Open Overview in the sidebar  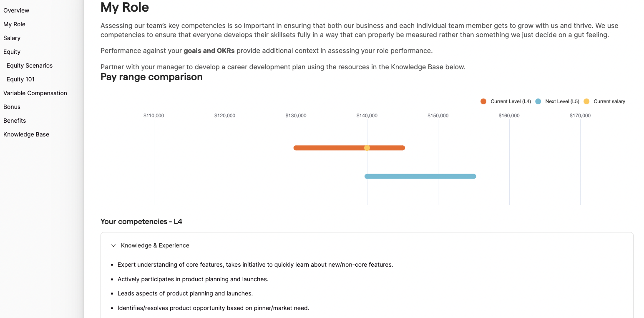[x=16, y=10]
